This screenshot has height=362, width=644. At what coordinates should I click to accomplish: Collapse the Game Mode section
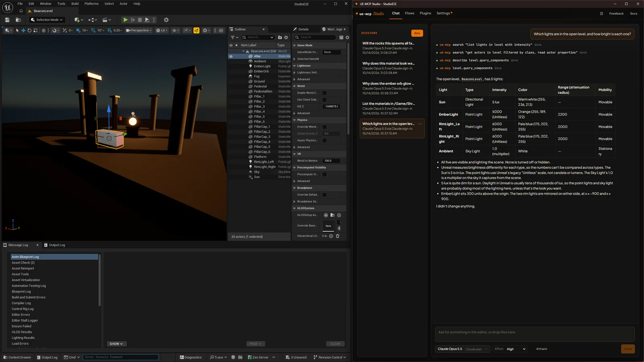pos(295,45)
